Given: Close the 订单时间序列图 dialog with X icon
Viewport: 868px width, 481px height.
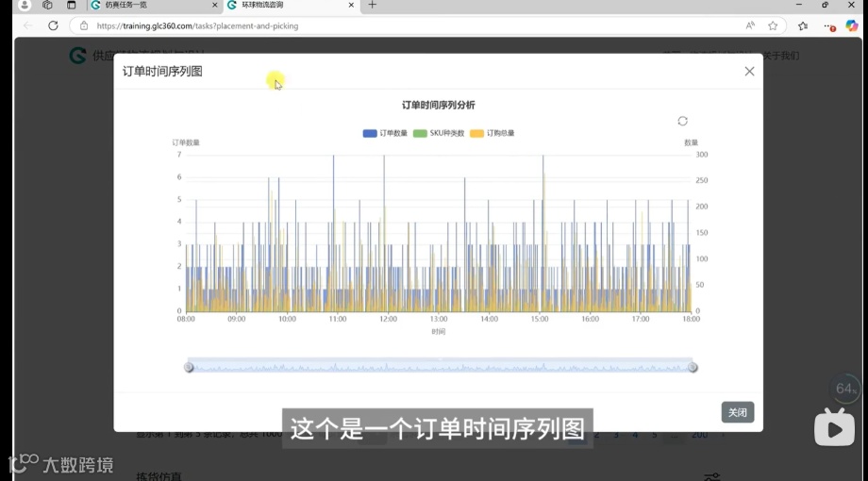Looking at the screenshot, I should pos(749,72).
